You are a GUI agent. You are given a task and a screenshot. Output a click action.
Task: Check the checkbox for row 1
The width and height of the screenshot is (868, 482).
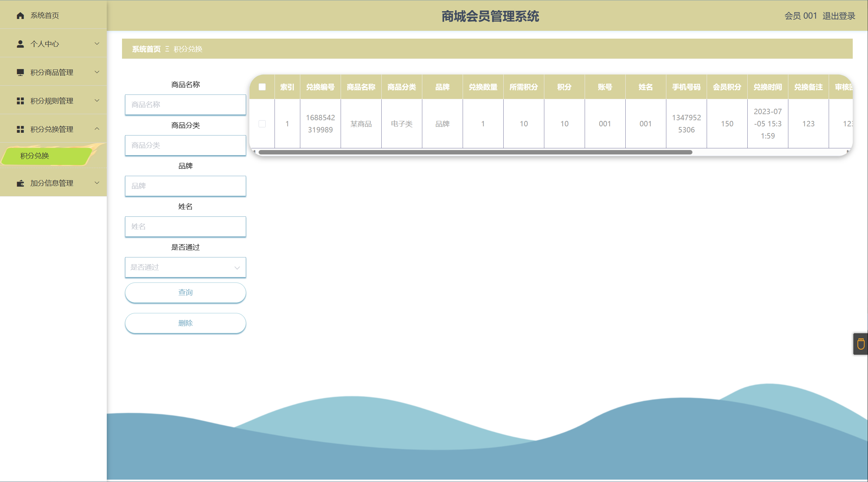point(262,124)
